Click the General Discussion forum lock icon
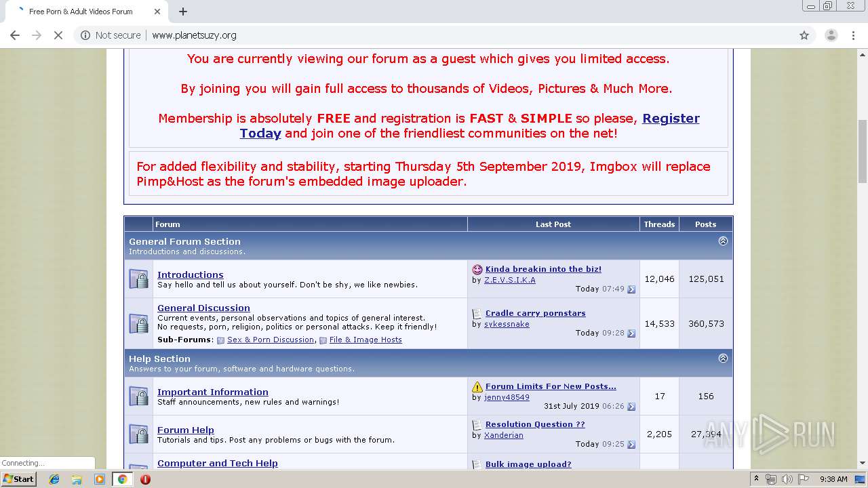The height and width of the screenshot is (488, 868). pyautogui.click(x=138, y=323)
